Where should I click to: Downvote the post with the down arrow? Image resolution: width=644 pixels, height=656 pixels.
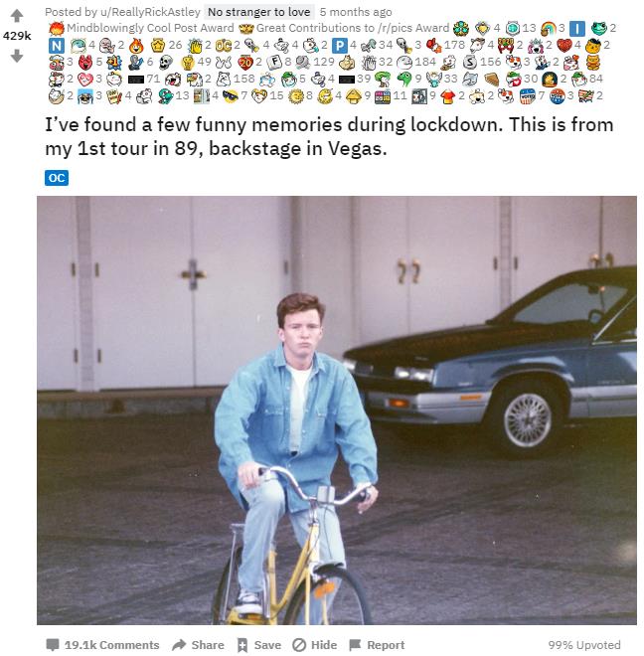pos(17,56)
